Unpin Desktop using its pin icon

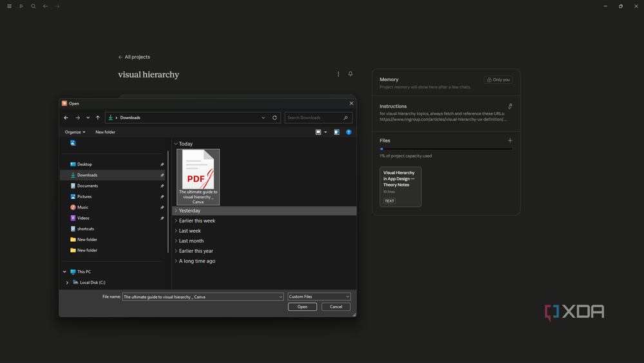click(x=162, y=164)
